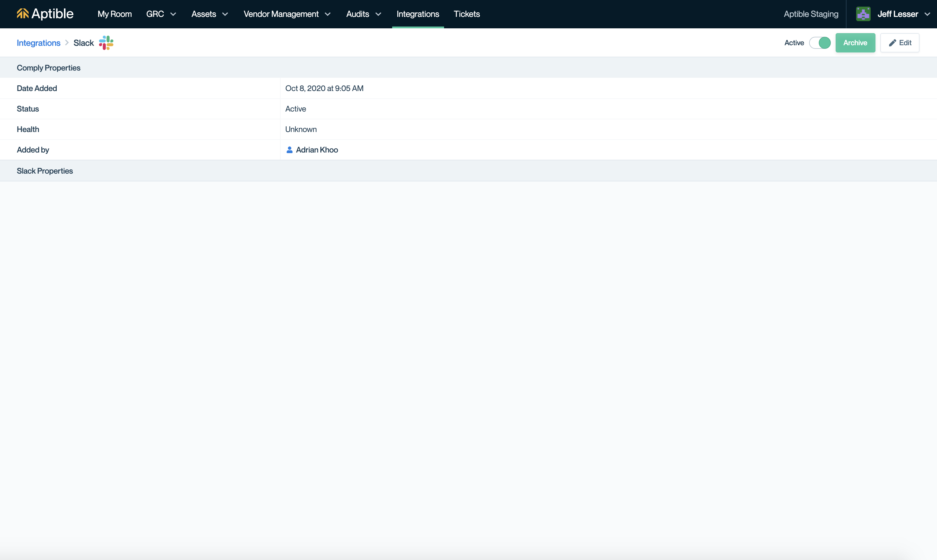Follow the Integrations breadcrumb link

39,42
